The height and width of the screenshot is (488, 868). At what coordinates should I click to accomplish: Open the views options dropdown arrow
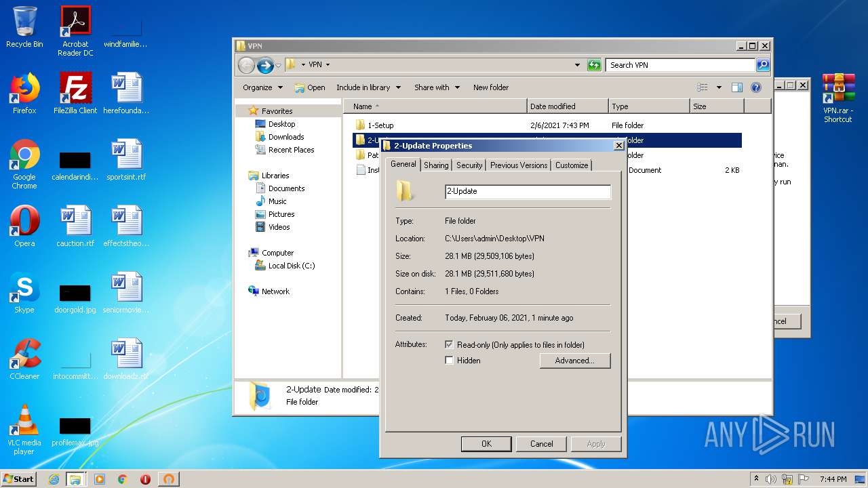pyautogui.click(x=719, y=87)
